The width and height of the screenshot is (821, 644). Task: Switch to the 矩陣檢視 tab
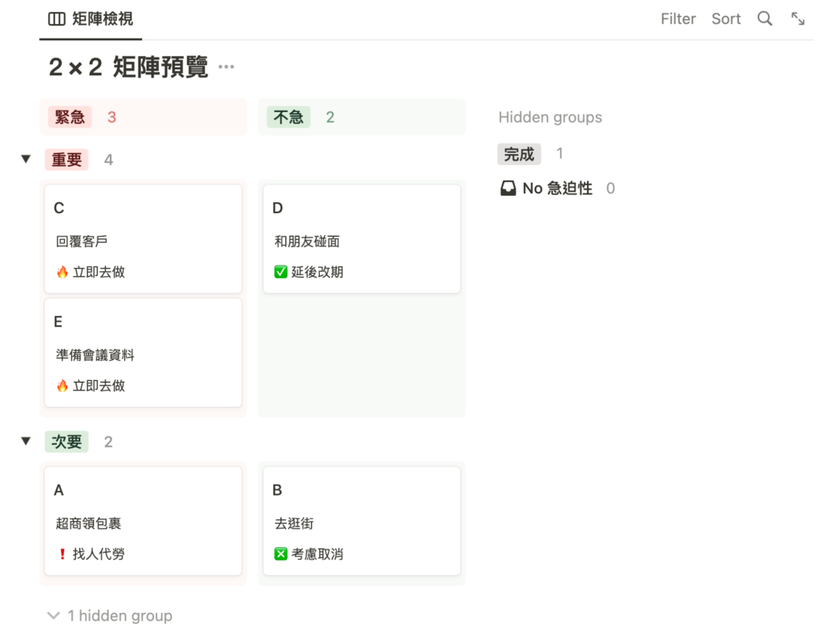click(x=91, y=18)
